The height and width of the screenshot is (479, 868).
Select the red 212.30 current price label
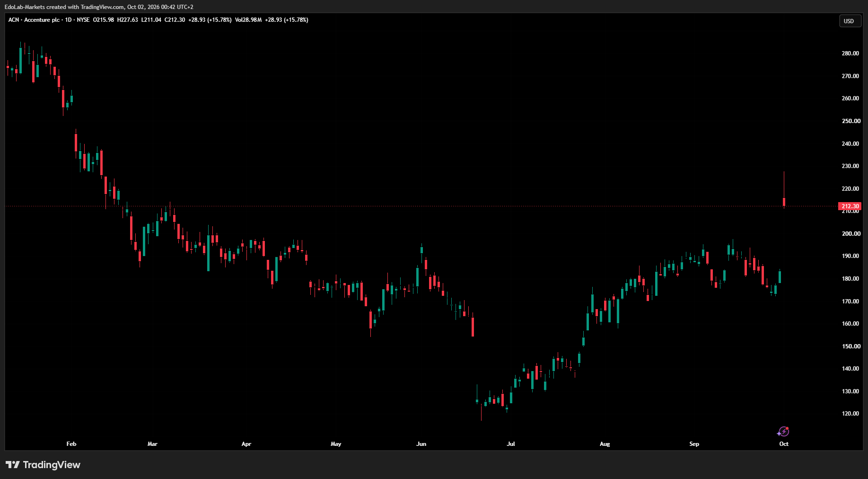click(850, 206)
